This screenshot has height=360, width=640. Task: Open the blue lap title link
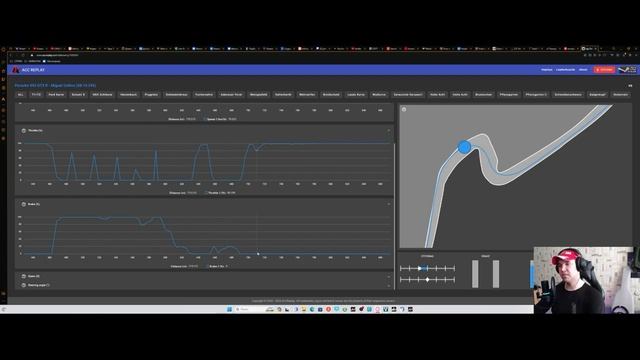[55, 85]
